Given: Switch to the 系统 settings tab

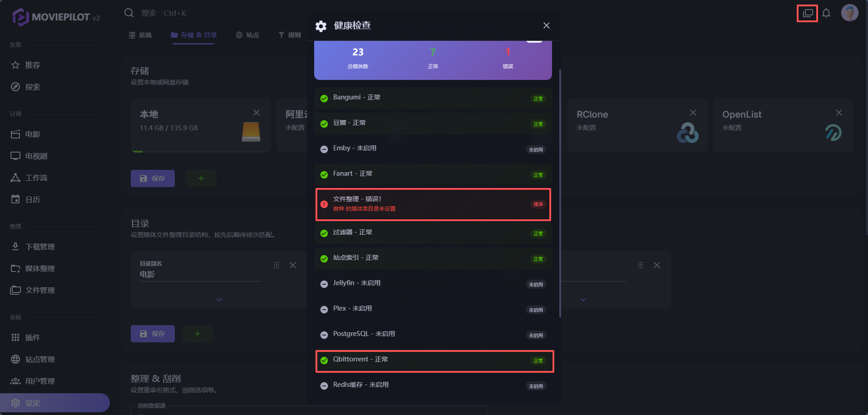Looking at the screenshot, I should click(x=140, y=35).
